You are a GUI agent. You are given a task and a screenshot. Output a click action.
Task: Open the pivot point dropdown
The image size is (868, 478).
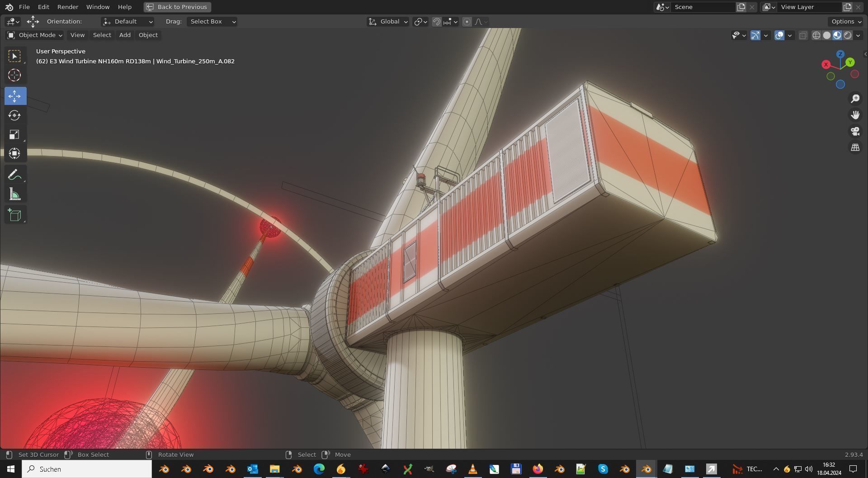[x=421, y=22]
